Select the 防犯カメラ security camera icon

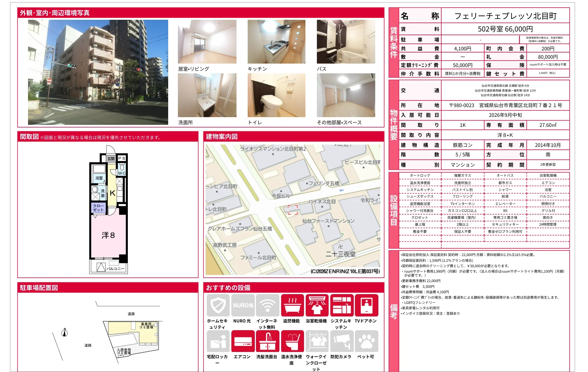coord(342,341)
